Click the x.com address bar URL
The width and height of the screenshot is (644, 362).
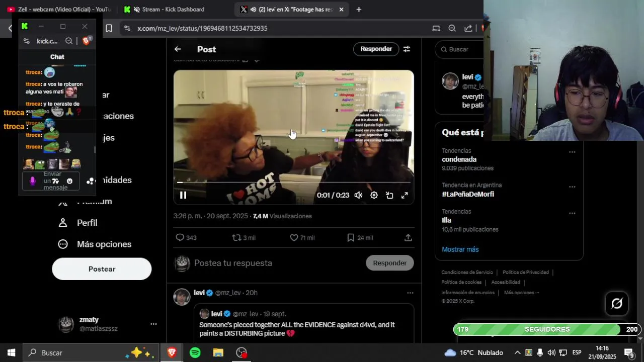(202, 28)
